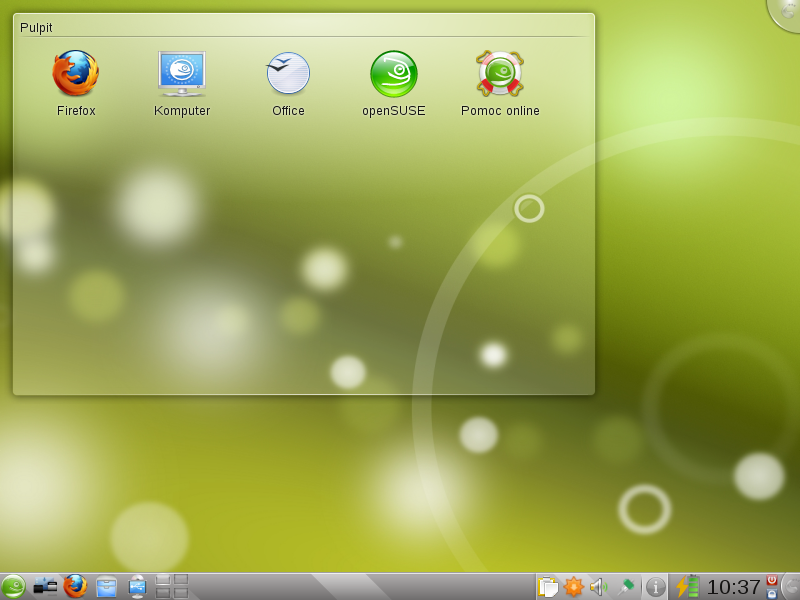The width and height of the screenshot is (800, 600).
Task: Switch to the first virtual desktop
Action: 163,580
